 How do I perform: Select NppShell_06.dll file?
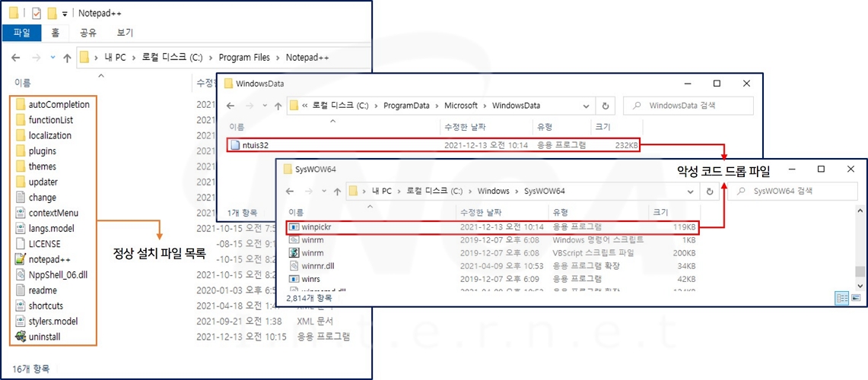[51, 274]
